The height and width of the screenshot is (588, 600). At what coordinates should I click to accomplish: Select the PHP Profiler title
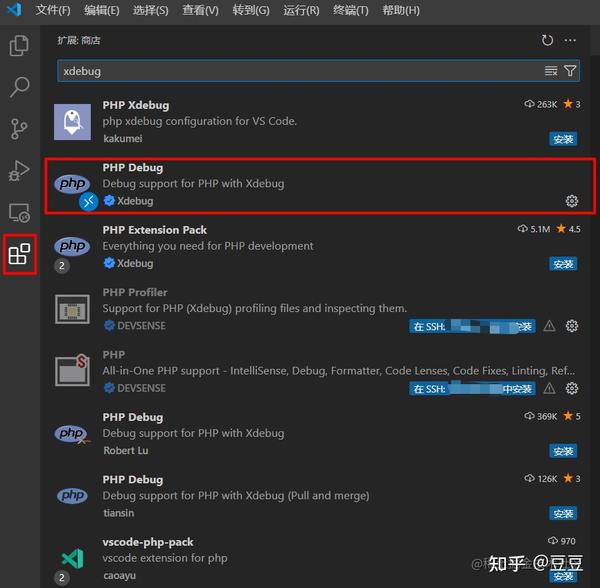pos(135,292)
